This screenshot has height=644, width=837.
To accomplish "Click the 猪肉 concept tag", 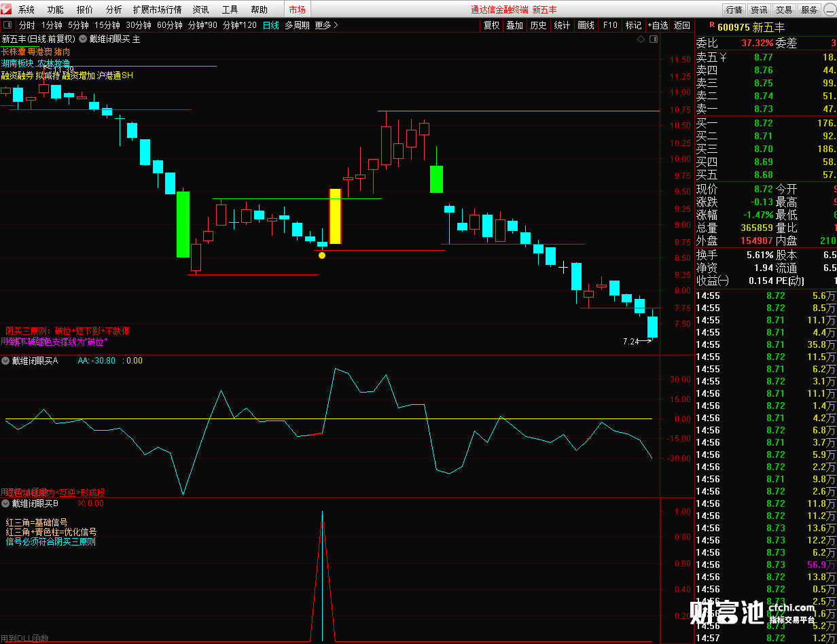I will click(x=62, y=52).
